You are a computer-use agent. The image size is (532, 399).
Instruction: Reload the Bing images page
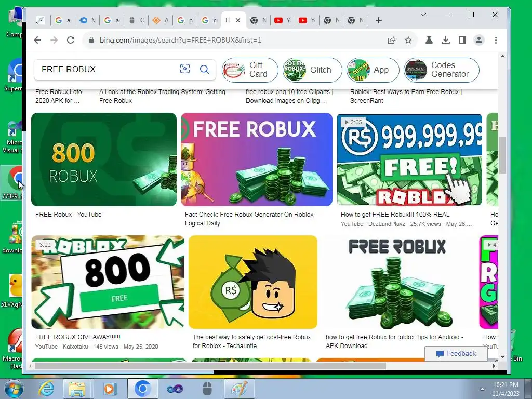click(71, 40)
